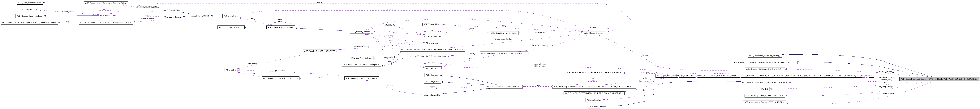Image resolution: width=980 pixels, height=109 pixels.
Task: Select the greyed ACE_LOCK template node
Action: (x=231, y=70)
